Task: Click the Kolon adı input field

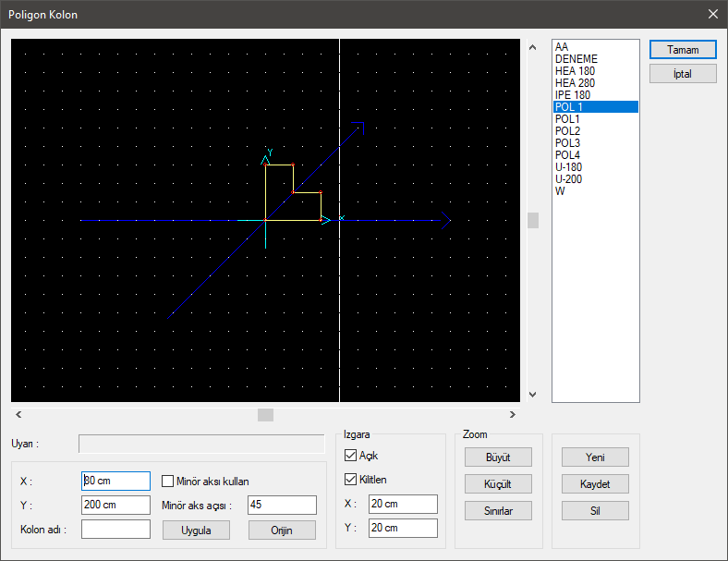Action: (x=115, y=529)
